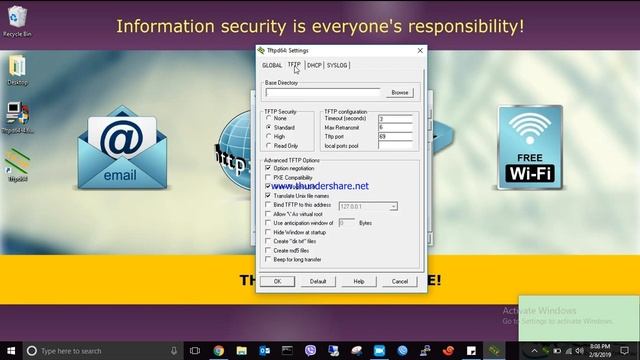Switch to the GLOBAL settings tab

tap(272, 65)
